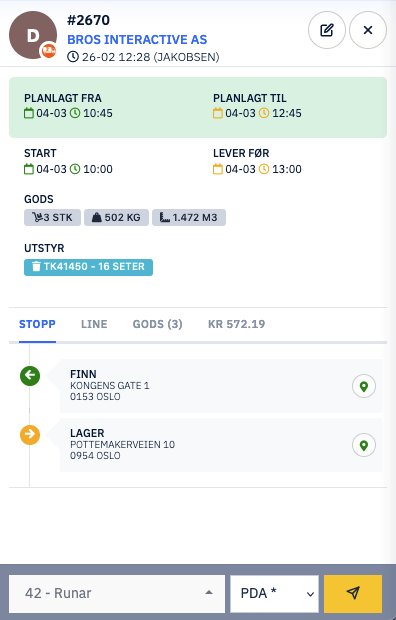The width and height of the screenshot is (396, 620).
Task: Close the order details panel
Action: coord(368,30)
